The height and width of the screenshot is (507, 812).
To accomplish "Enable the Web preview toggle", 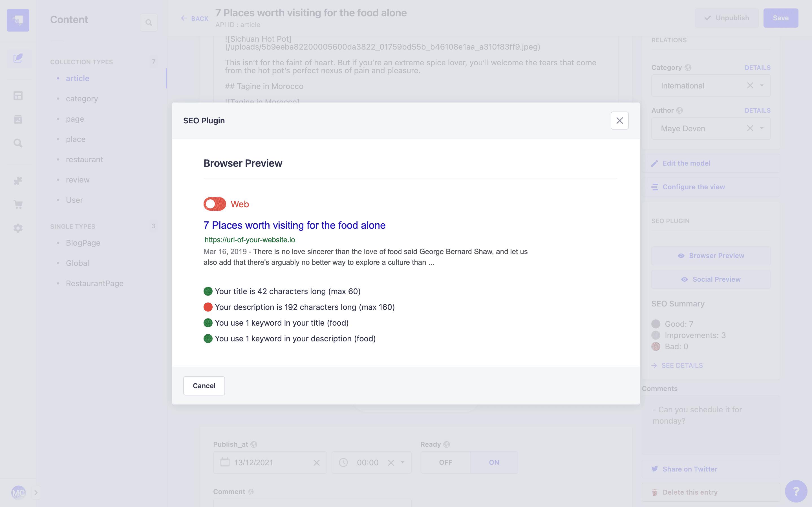I will (x=215, y=204).
